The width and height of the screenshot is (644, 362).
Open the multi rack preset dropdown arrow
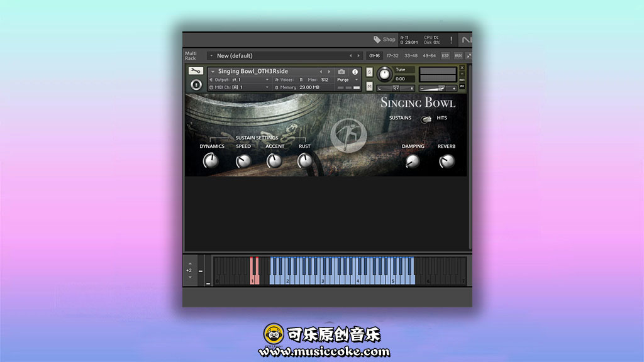(211, 56)
